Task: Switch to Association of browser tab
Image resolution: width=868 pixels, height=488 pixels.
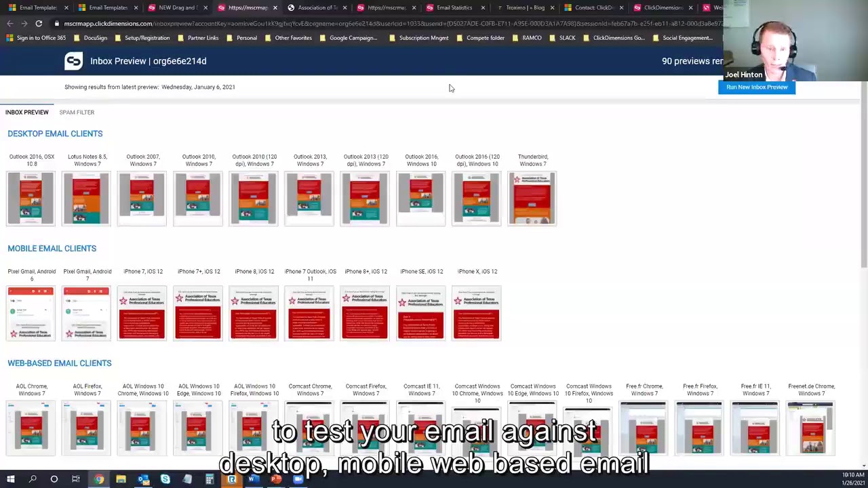Action: click(317, 7)
